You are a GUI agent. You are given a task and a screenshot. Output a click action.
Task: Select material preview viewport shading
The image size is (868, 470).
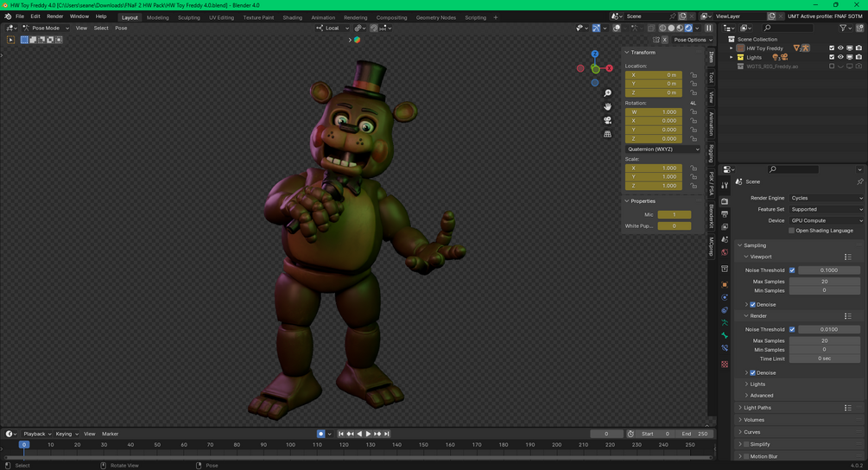[680, 28]
